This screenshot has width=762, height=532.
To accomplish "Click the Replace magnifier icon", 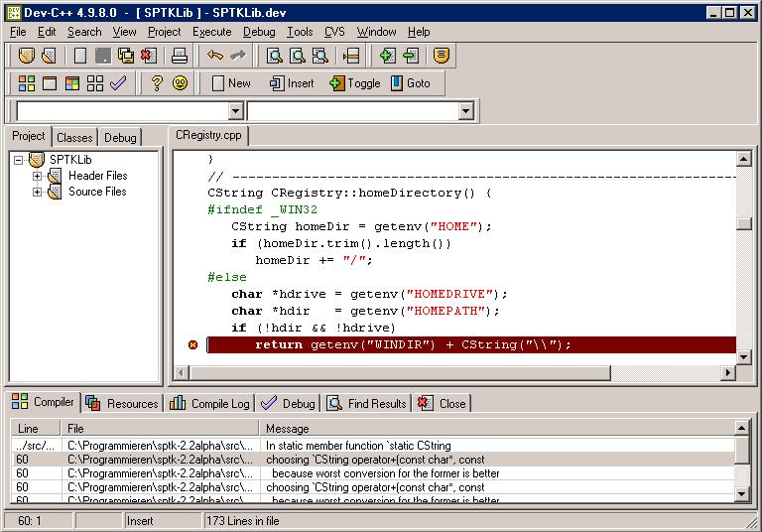I will pyautogui.click(x=298, y=56).
